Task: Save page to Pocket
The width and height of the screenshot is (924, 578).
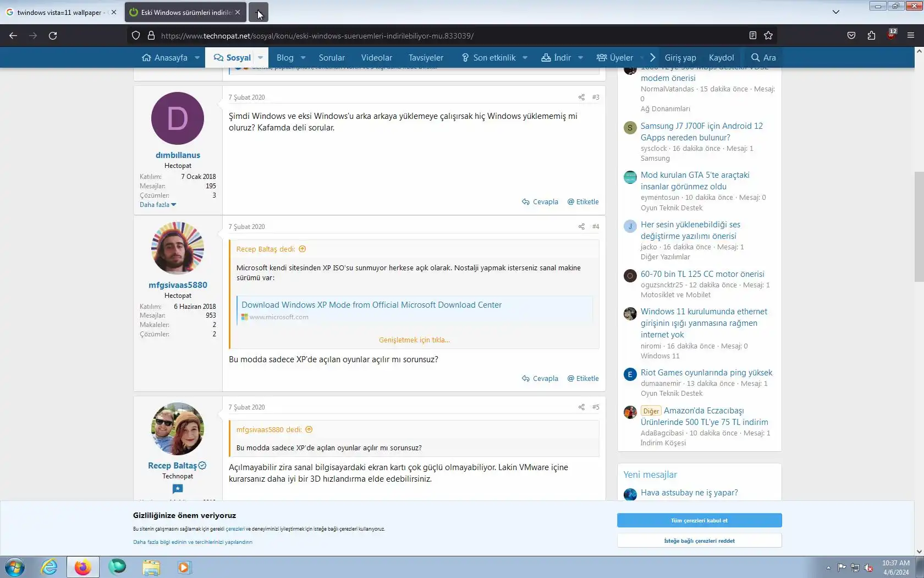Action: pos(851,36)
